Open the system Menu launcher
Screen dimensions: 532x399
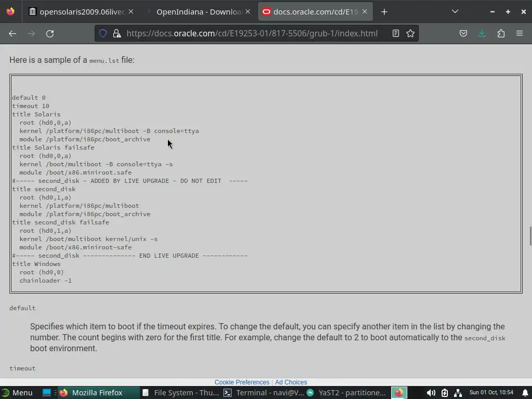point(17,393)
